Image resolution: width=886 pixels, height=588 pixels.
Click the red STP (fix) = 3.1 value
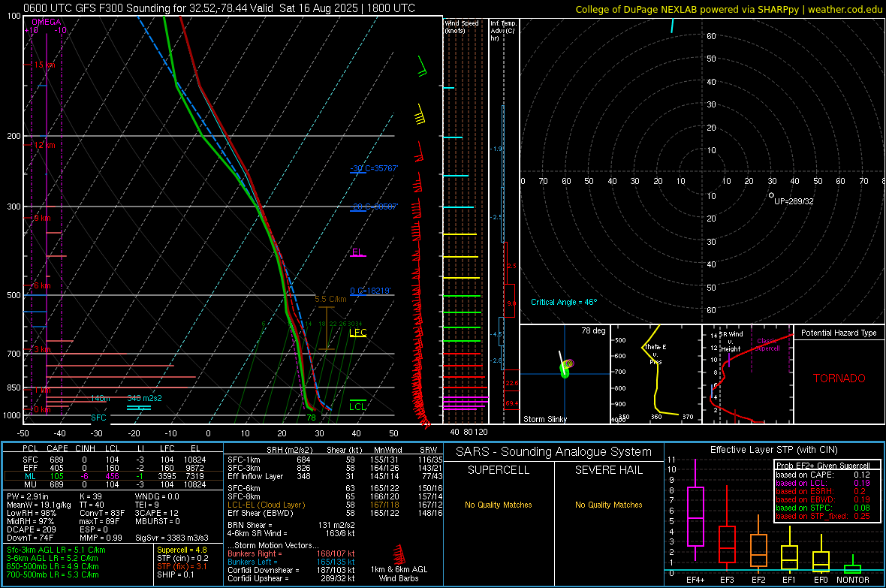(182, 566)
